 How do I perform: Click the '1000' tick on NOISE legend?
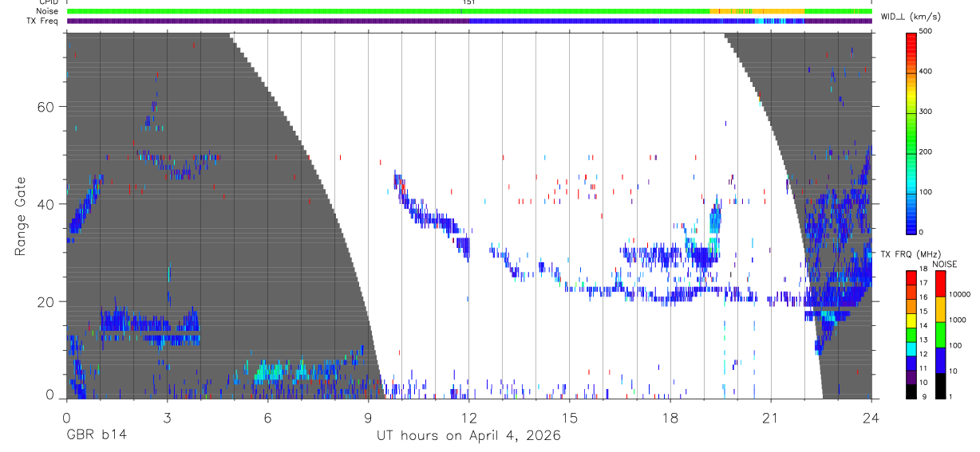[958, 320]
